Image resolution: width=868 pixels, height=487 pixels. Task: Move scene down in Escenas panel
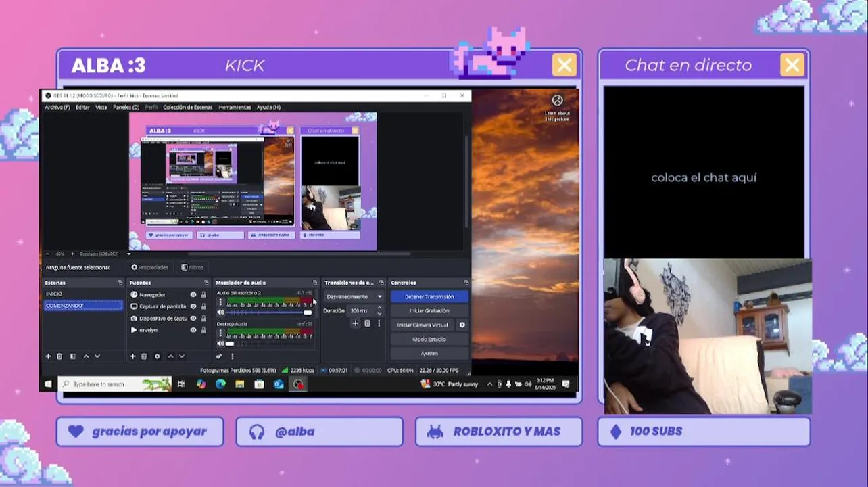point(97,356)
